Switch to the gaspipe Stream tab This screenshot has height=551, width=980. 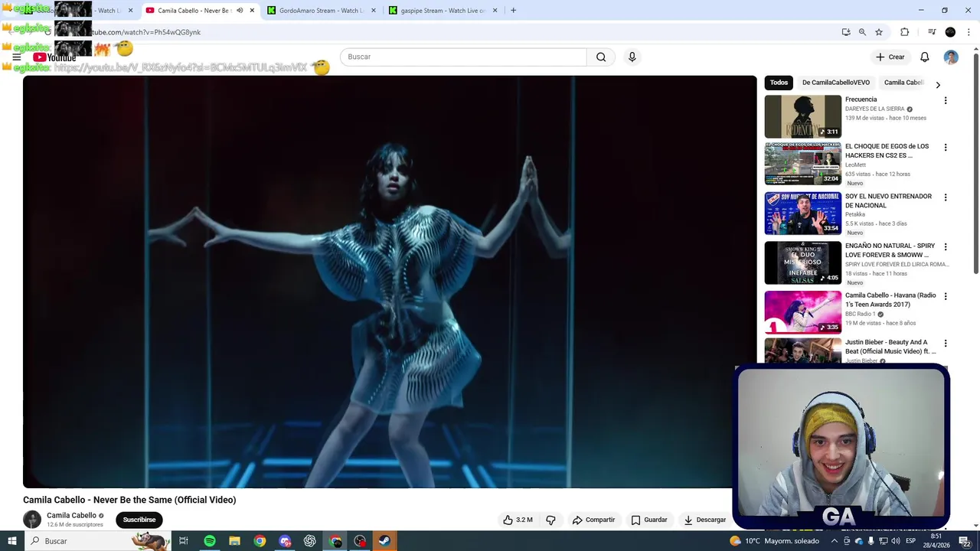coord(443,11)
